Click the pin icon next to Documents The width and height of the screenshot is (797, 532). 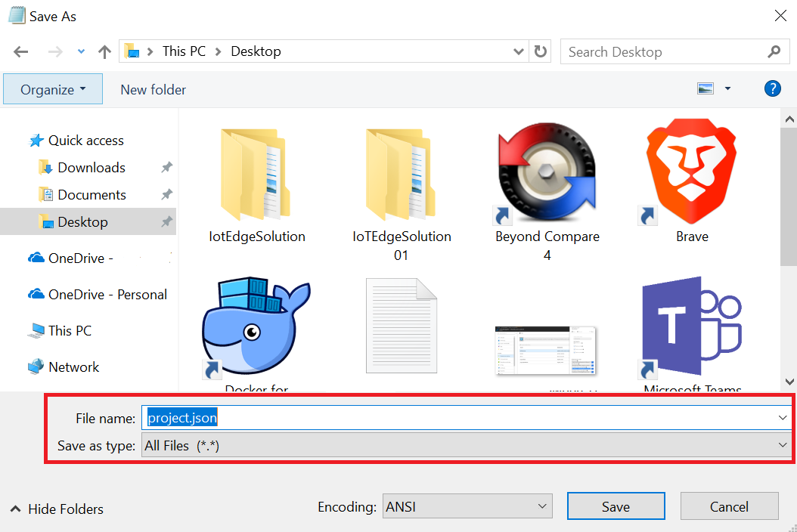pos(166,195)
